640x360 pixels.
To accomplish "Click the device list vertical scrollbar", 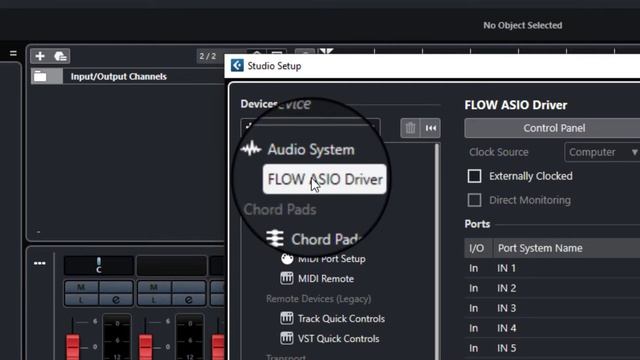I will (x=437, y=251).
